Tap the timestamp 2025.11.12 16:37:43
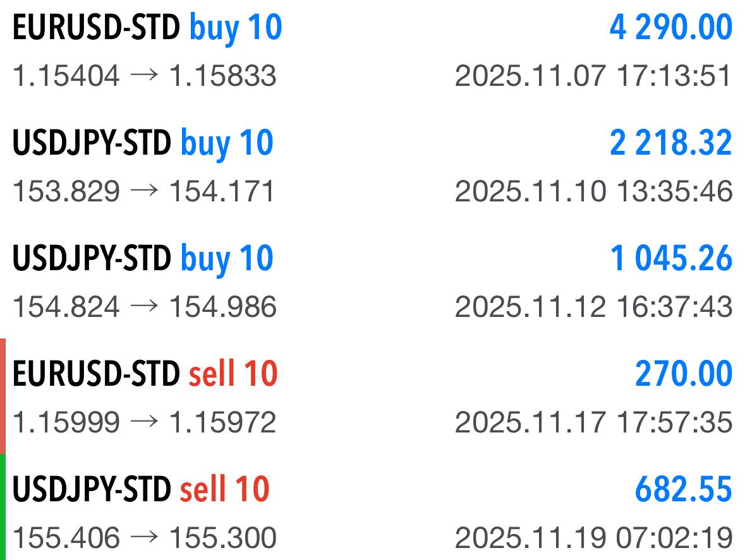This screenshot has height=560, width=745. [593, 307]
